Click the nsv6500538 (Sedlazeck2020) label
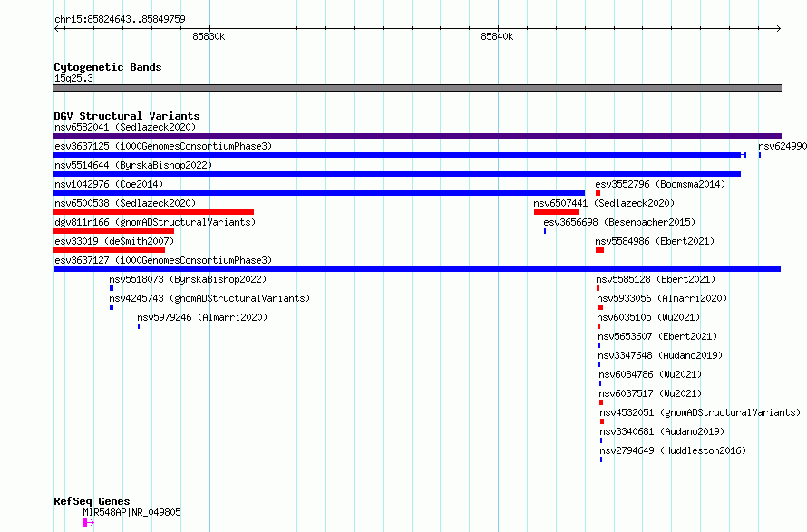The height and width of the screenshot is (532, 807). [x=125, y=203]
